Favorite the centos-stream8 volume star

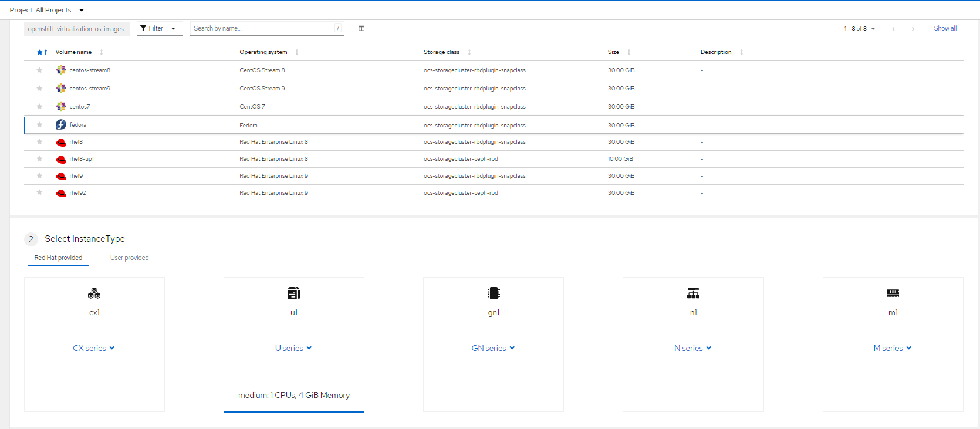tap(39, 70)
